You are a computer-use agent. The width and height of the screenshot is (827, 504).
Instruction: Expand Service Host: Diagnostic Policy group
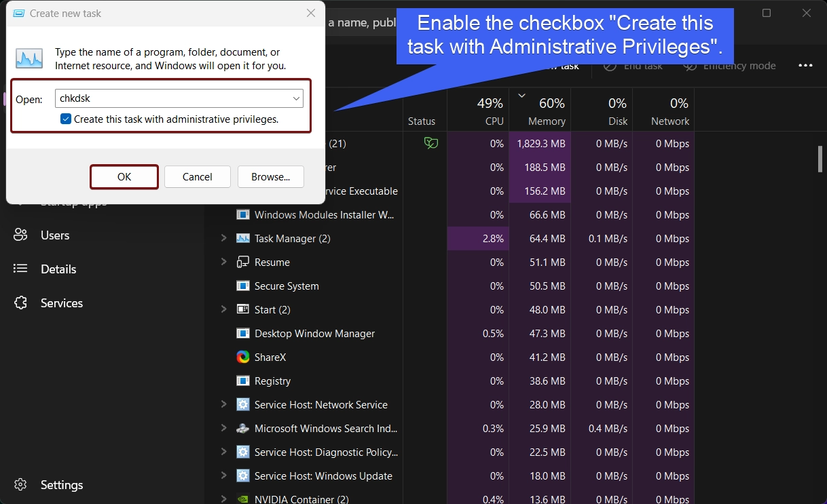(223, 452)
